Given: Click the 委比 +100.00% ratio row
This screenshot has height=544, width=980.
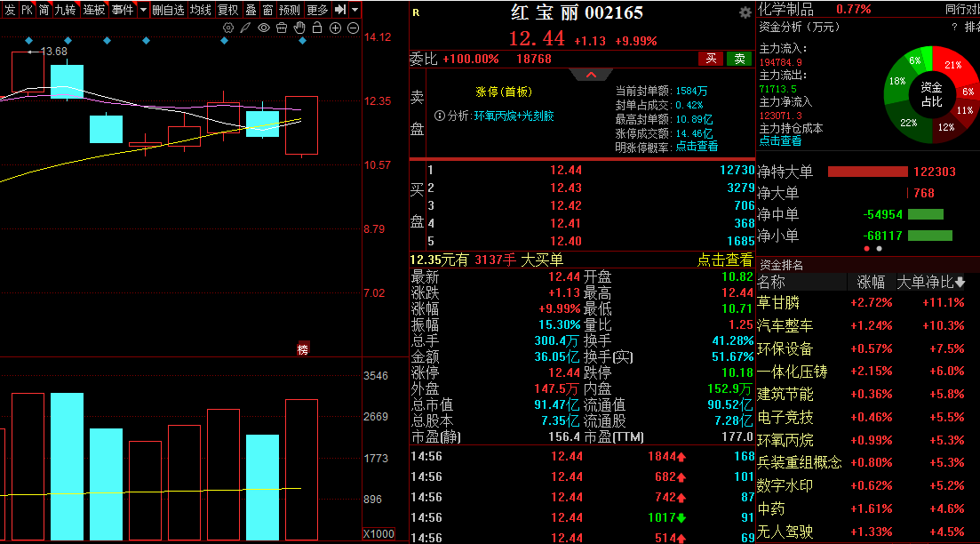Looking at the screenshot, I should [480, 59].
